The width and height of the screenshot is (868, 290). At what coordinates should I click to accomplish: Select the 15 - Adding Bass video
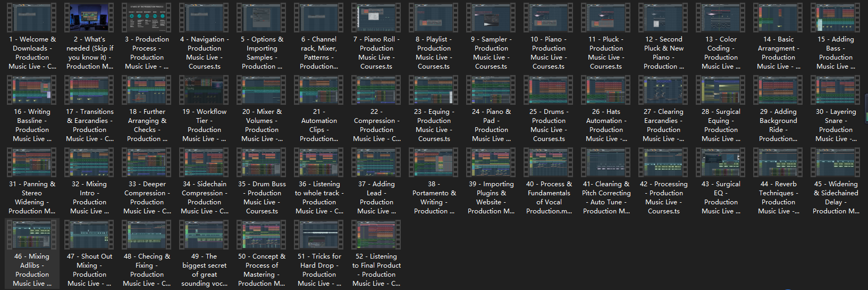coord(836,18)
